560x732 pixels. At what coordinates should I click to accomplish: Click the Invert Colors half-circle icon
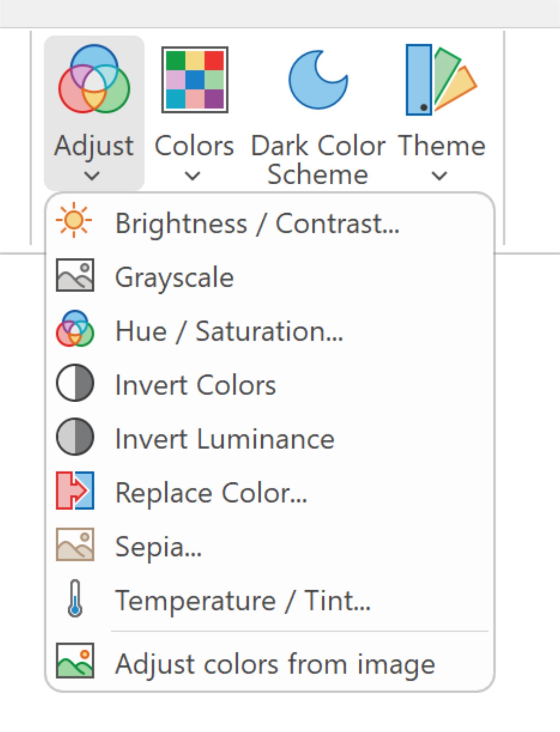pyautogui.click(x=75, y=383)
